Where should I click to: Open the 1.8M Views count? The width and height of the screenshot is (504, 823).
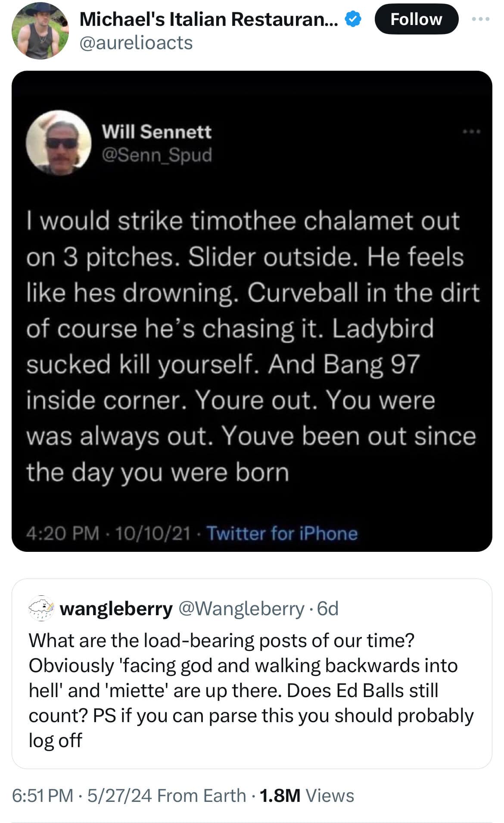(307, 795)
